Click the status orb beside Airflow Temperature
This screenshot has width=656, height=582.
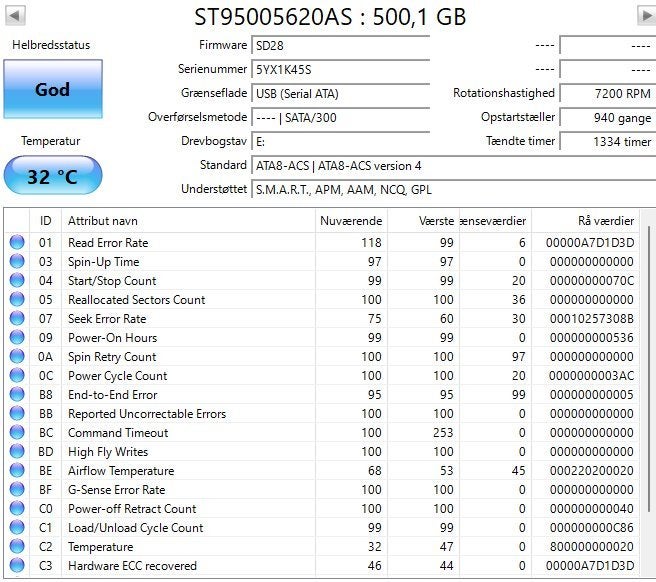coord(17,470)
